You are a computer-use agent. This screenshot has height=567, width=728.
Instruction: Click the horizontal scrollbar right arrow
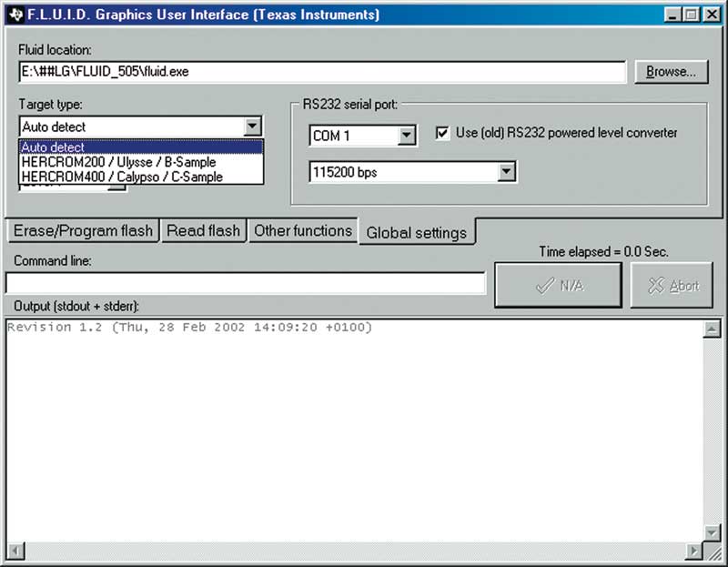click(x=694, y=551)
